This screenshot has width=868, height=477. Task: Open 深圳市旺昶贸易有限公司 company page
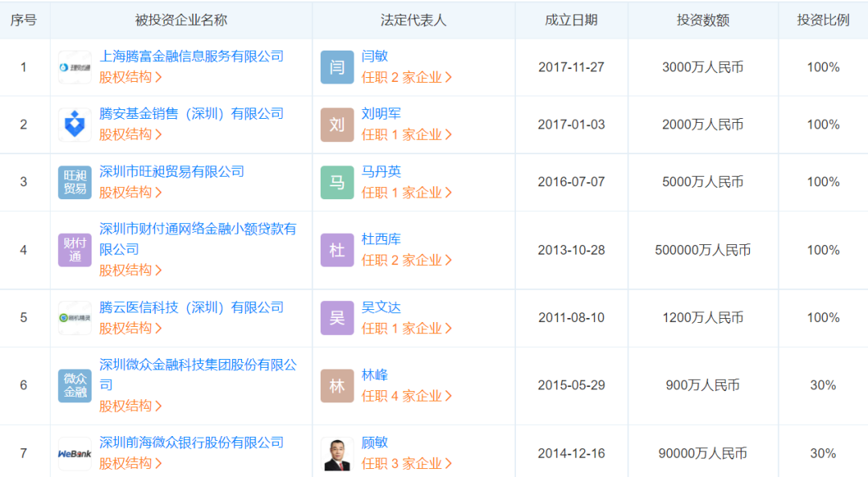click(x=172, y=172)
